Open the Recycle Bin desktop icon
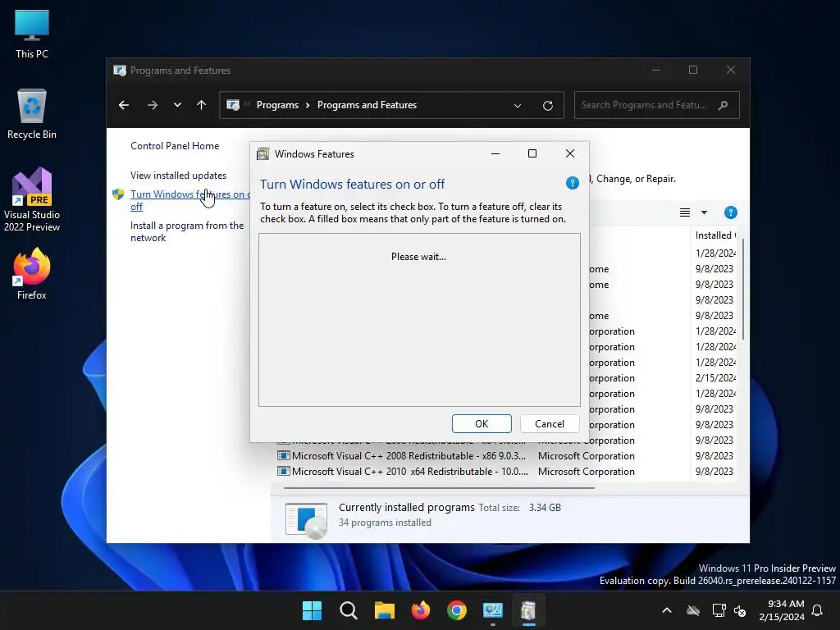 (x=32, y=114)
